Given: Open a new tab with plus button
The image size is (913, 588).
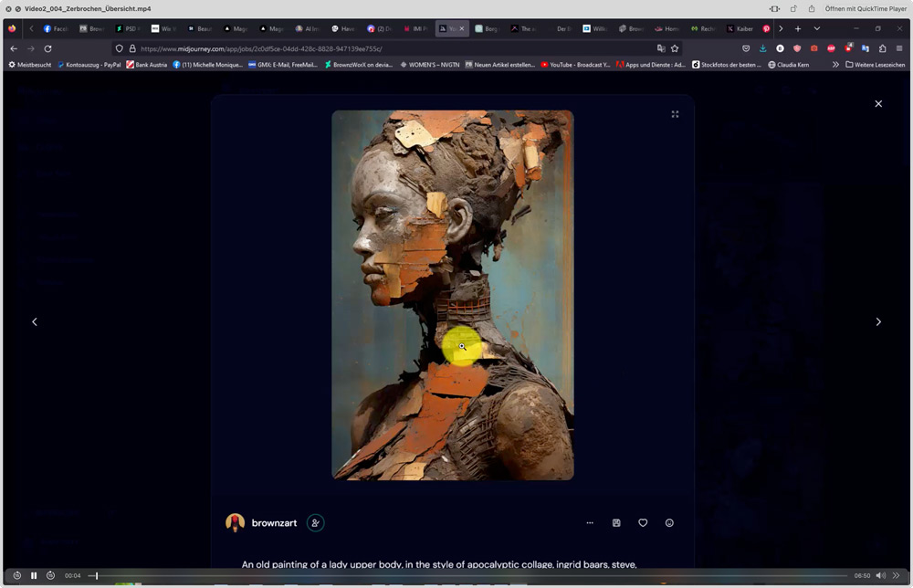Looking at the screenshot, I should click(798, 28).
